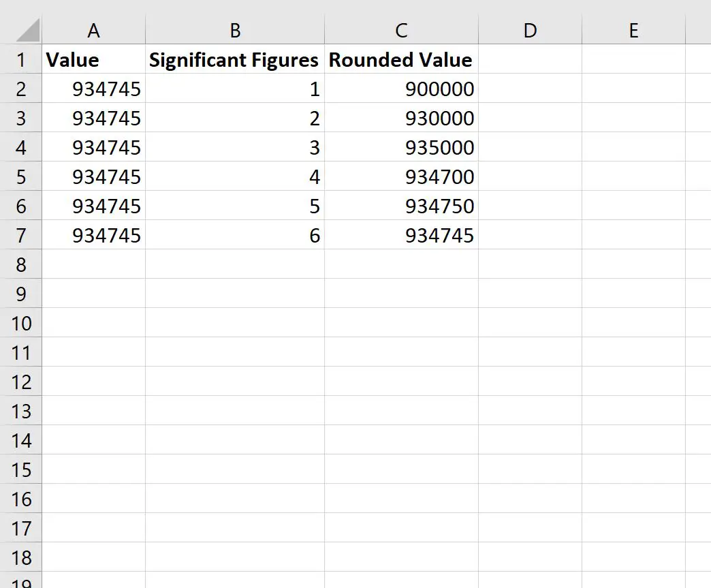Select column E header
The image size is (711, 588).
click(x=633, y=30)
